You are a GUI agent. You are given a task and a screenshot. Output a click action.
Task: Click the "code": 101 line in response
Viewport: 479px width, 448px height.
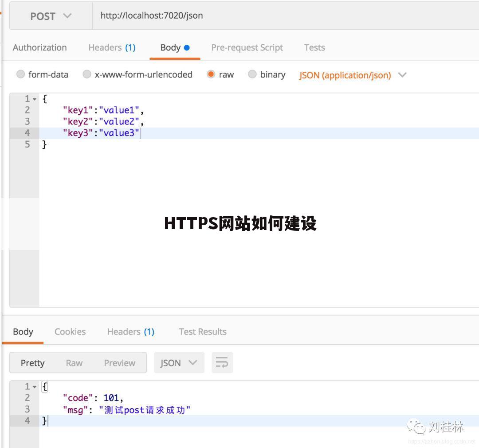point(93,398)
